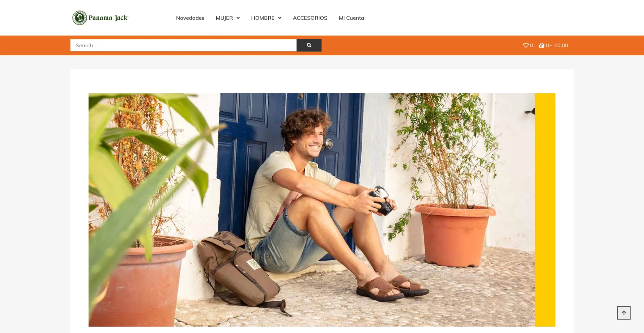Open the wishlist heart icon

click(526, 45)
